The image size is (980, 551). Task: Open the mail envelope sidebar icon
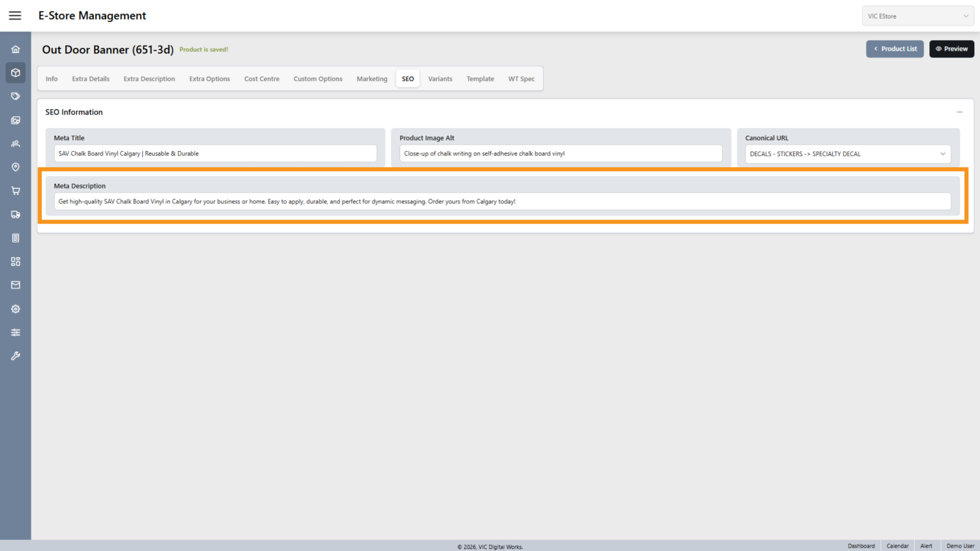(x=16, y=285)
